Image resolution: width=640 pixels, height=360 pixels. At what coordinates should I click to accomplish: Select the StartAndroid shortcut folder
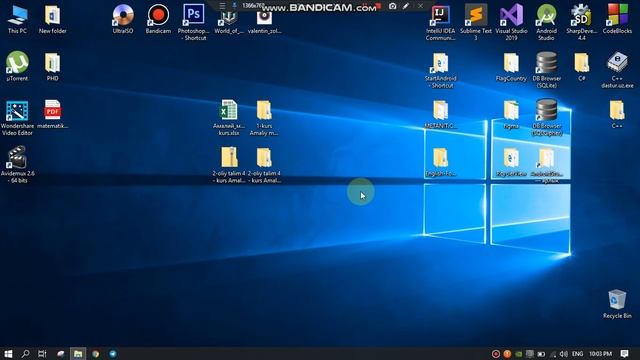440,70
